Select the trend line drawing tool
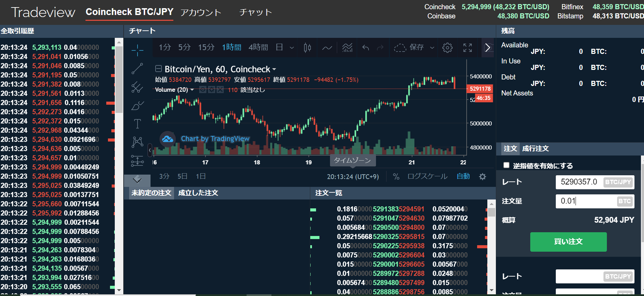Screen dimensions: 644x296 [x=137, y=69]
